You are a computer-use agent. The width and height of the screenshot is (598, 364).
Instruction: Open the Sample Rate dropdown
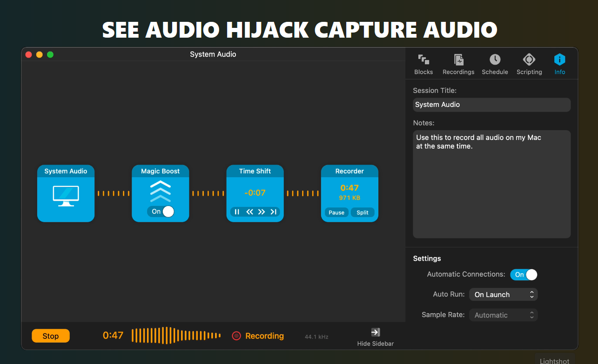pyautogui.click(x=504, y=315)
